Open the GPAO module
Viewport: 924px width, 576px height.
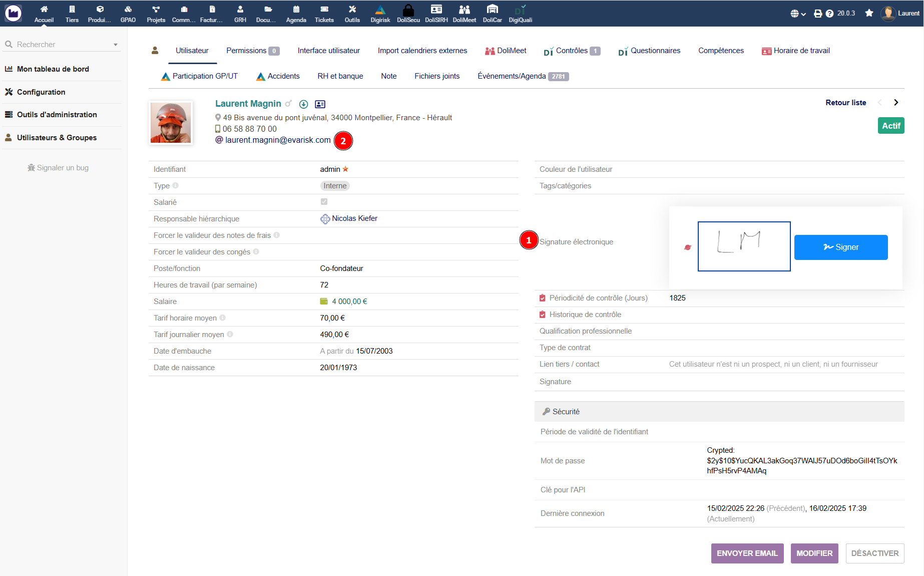point(128,14)
